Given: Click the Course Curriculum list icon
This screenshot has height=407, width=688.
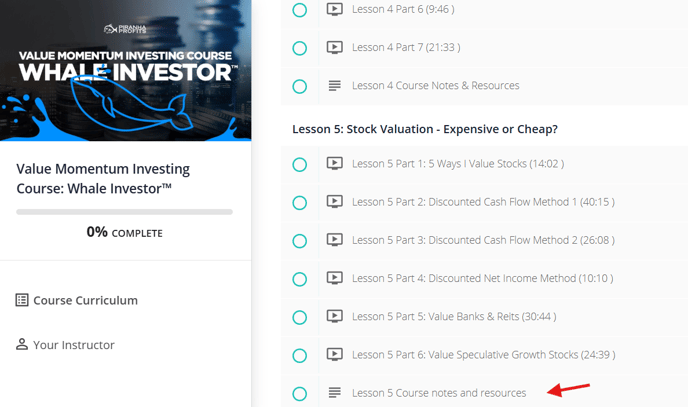Looking at the screenshot, I should coord(22,300).
